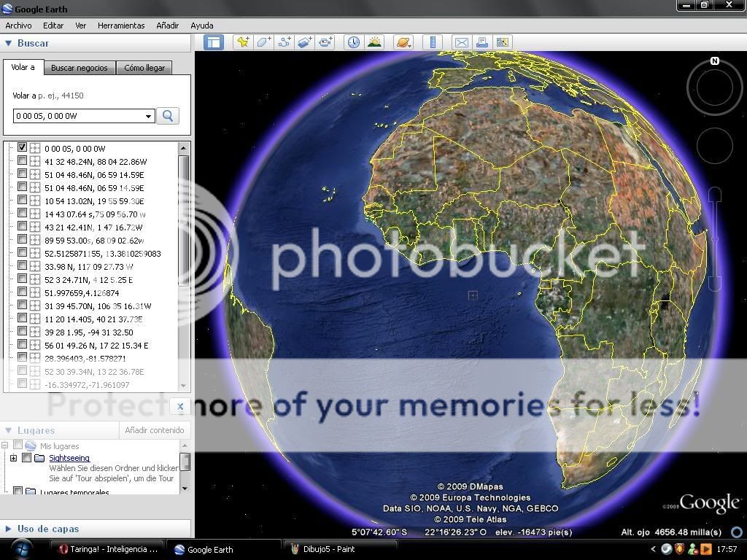Viewport: 747px width, 560px height.
Task: Email the current view with the envelope icon
Action: [461, 42]
